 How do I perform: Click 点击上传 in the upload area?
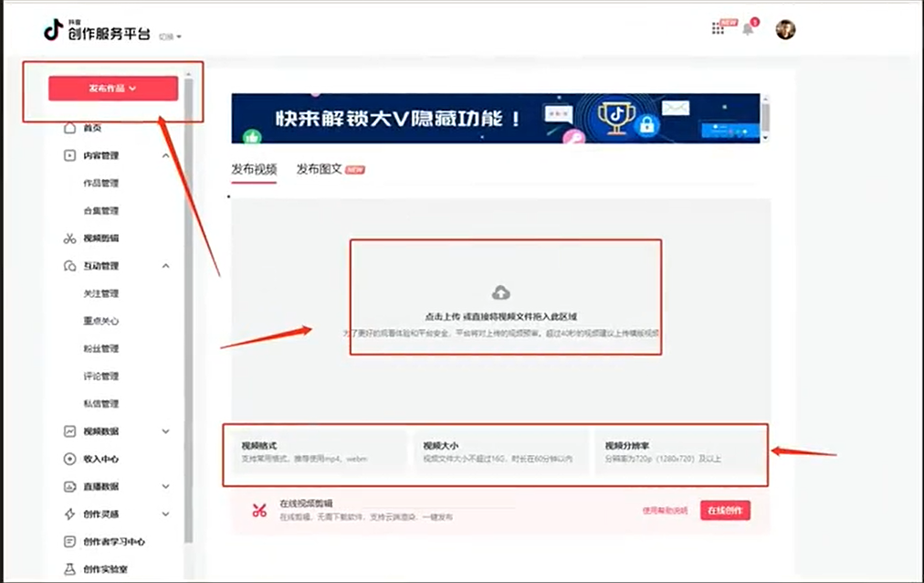pyautogui.click(x=443, y=316)
